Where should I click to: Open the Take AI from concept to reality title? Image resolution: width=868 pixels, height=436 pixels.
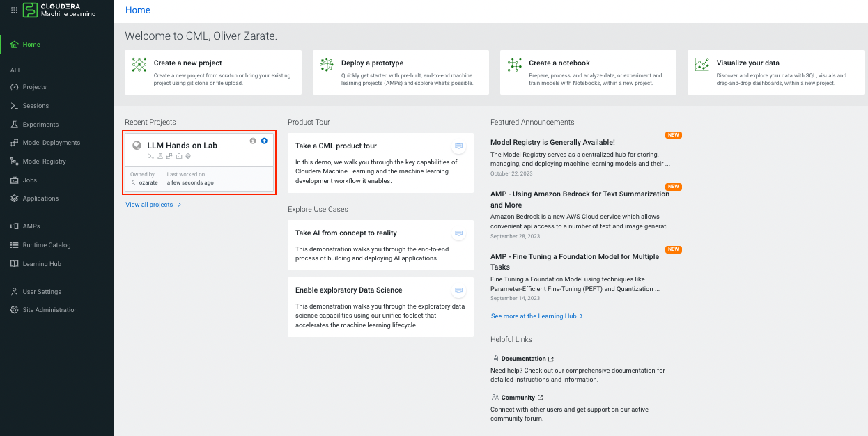[x=346, y=233]
